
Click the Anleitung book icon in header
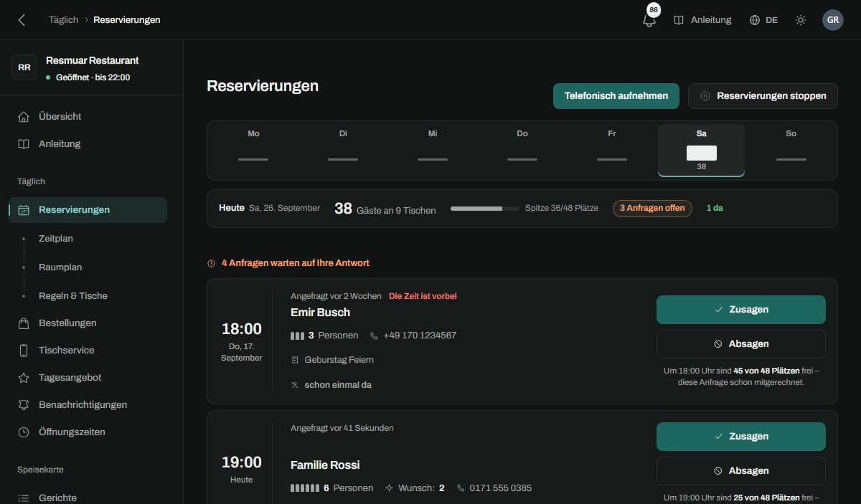tap(679, 20)
